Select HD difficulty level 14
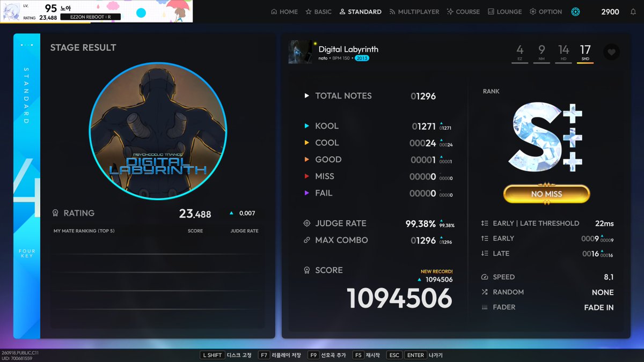 [563, 54]
